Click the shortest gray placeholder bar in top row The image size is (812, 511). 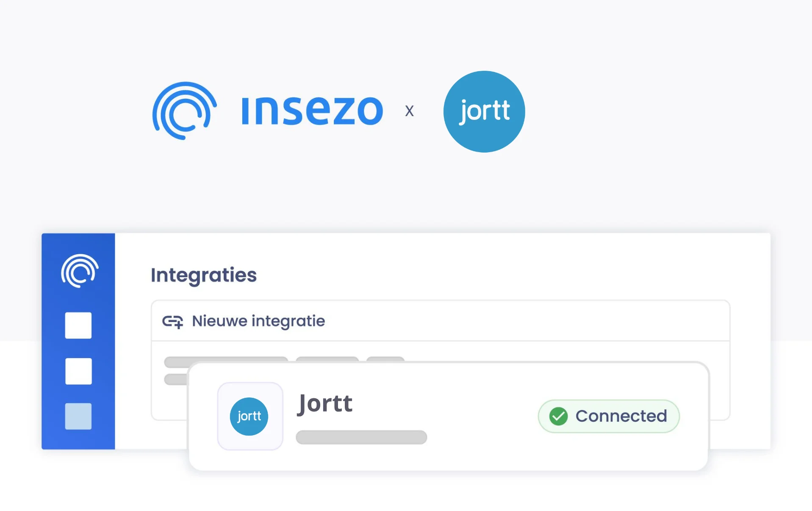coord(385,359)
